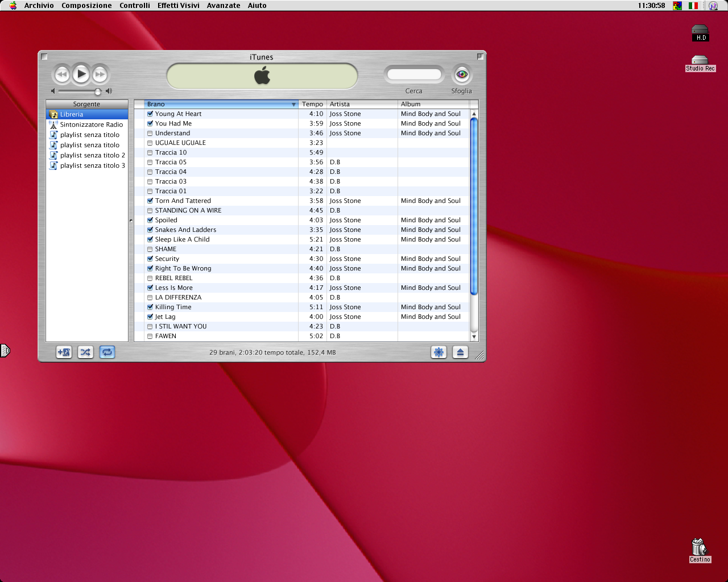Image resolution: width=728 pixels, height=582 pixels.
Task: Sort by the Album column header
Action: point(433,104)
